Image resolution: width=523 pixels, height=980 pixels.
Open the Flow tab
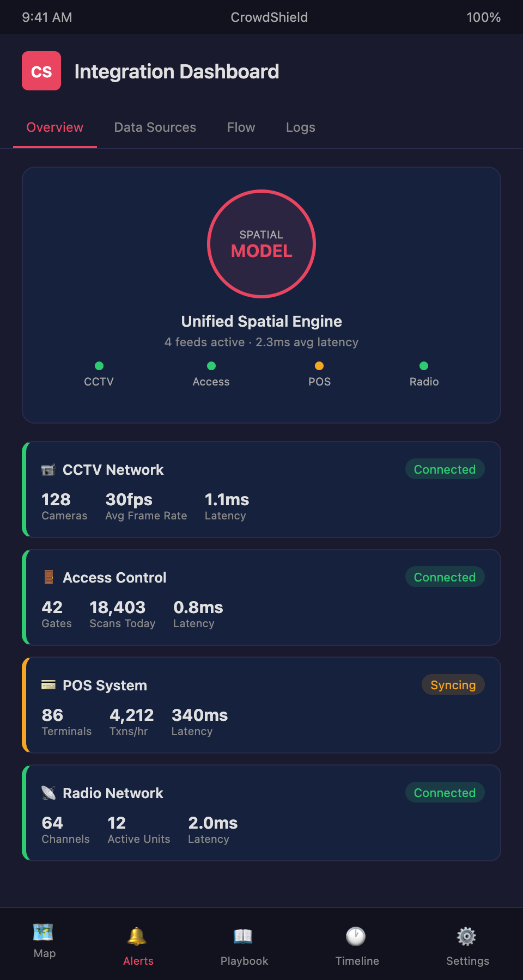(x=241, y=127)
